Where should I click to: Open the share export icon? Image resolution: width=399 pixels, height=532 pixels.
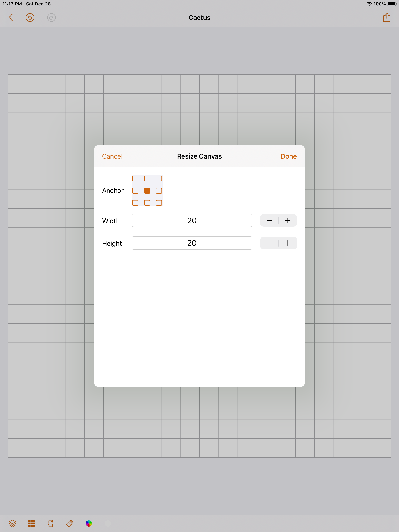387,18
